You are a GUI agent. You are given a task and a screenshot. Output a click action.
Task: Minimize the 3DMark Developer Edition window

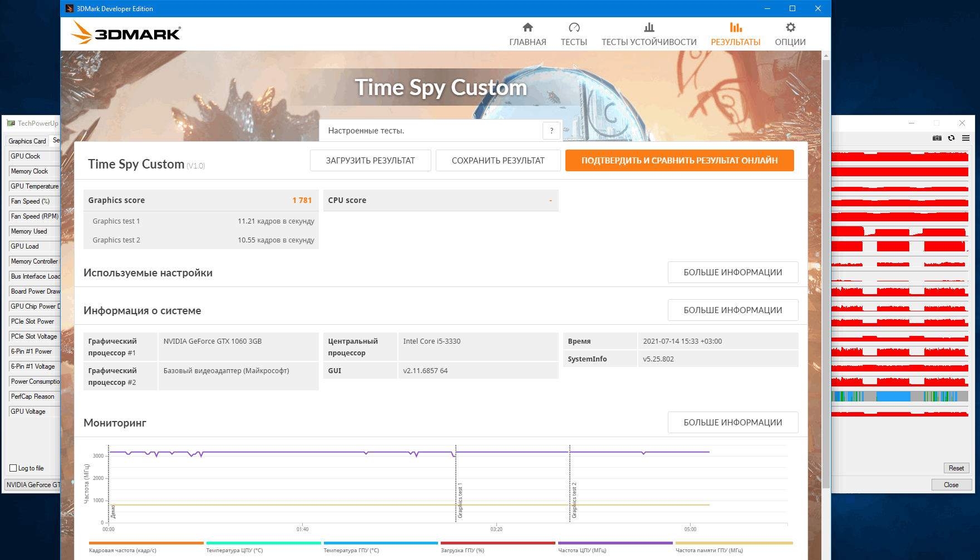point(767,8)
